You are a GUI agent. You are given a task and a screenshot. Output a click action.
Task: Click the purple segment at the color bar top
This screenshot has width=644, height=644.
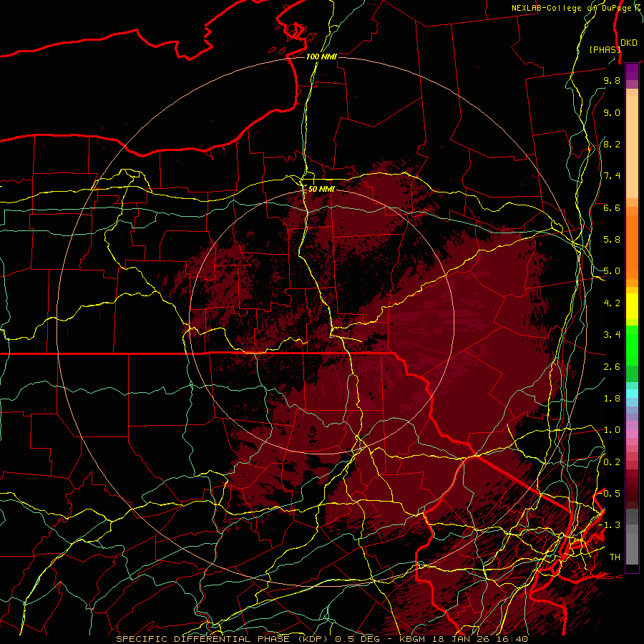632,72
